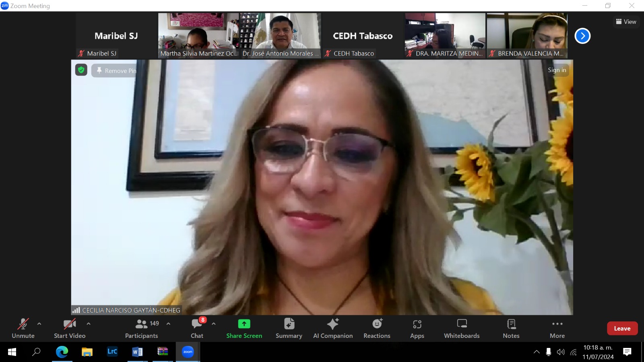
Task: Show next page of participant thumbnails
Action: point(582,36)
